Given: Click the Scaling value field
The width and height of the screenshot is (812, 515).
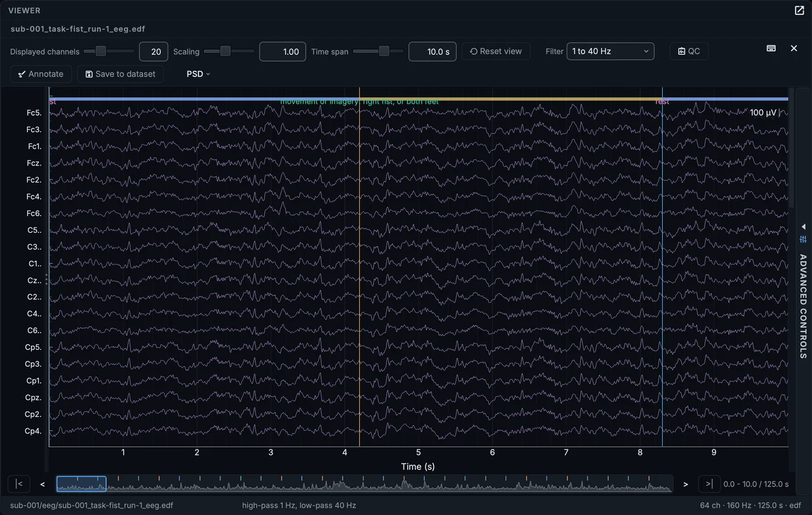Looking at the screenshot, I should (x=283, y=52).
